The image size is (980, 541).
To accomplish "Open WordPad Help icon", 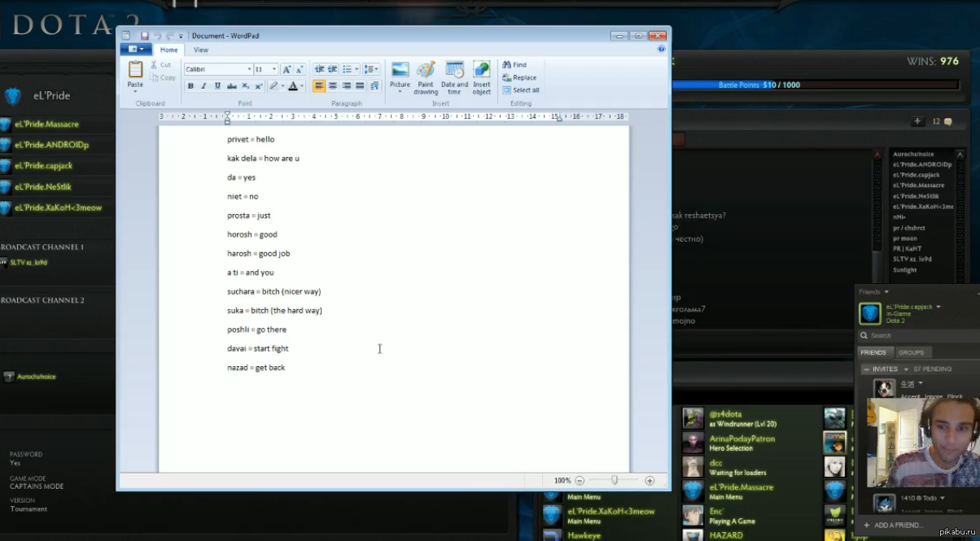I will pyautogui.click(x=662, y=50).
